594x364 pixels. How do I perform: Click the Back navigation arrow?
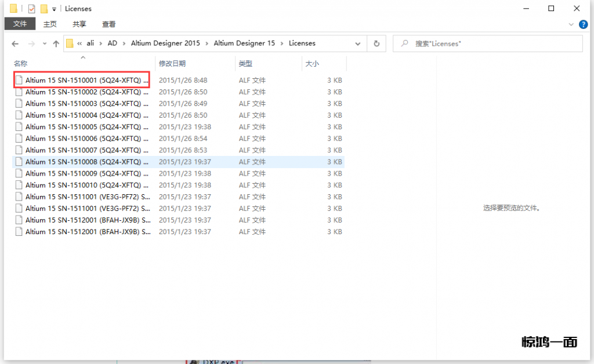point(15,43)
